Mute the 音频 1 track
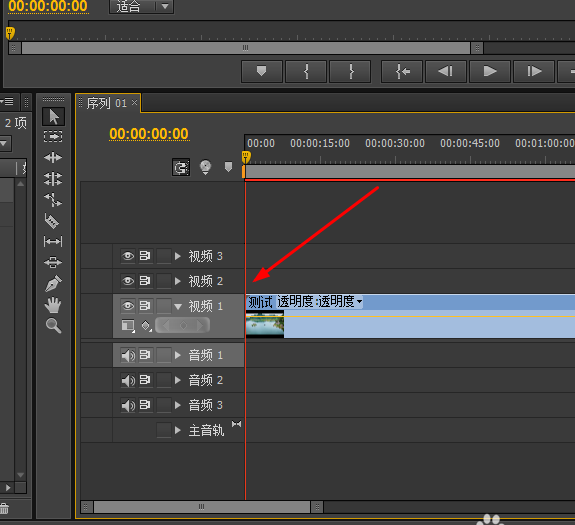This screenshot has height=525, width=575. [128, 355]
